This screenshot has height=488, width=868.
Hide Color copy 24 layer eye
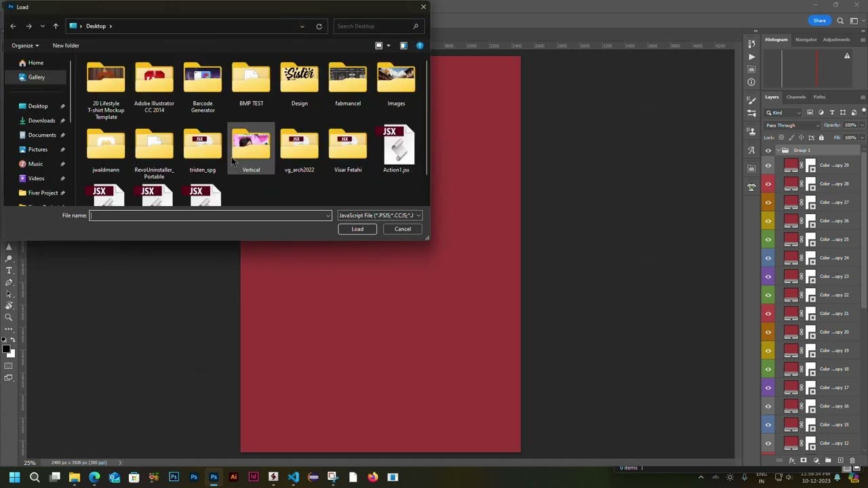pos(768,258)
